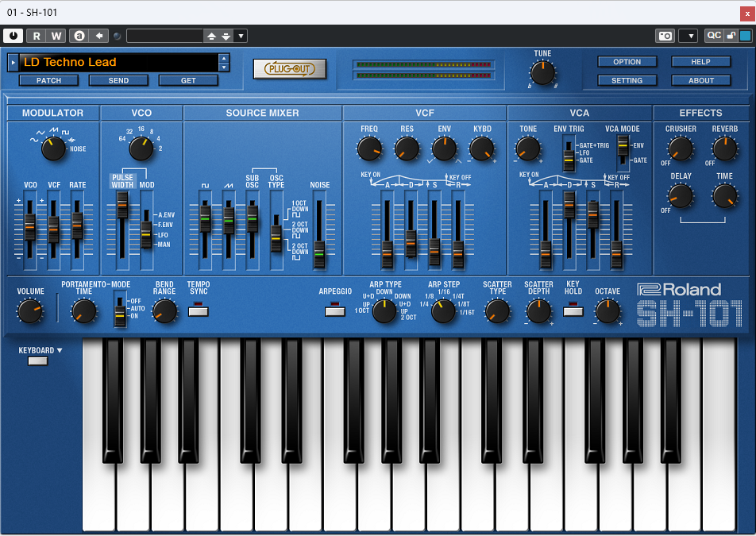Open the OPTION menu button
The image size is (756, 536).
627,62
